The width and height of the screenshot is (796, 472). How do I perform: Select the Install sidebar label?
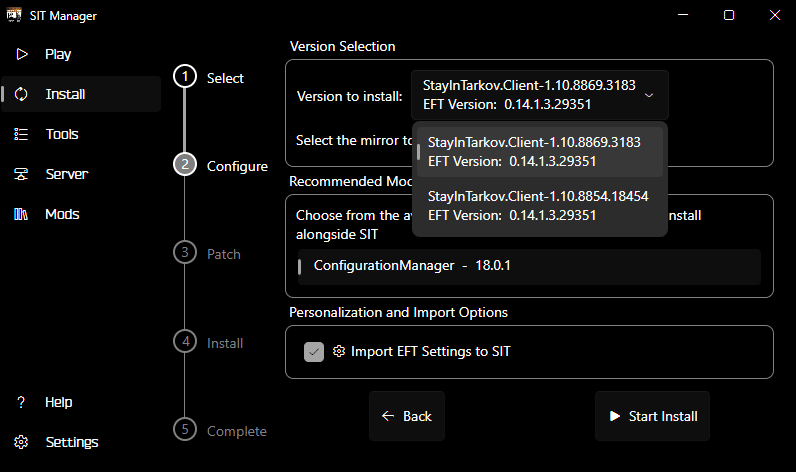(x=65, y=94)
